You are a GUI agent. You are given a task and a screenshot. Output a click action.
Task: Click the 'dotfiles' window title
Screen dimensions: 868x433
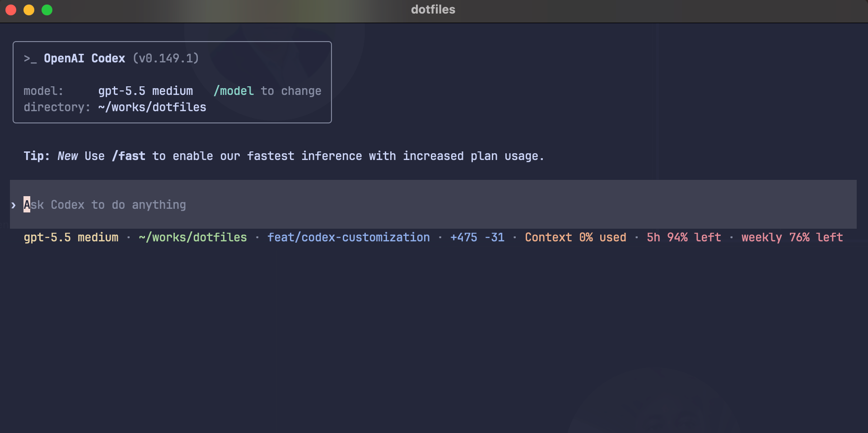[x=433, y=9]
